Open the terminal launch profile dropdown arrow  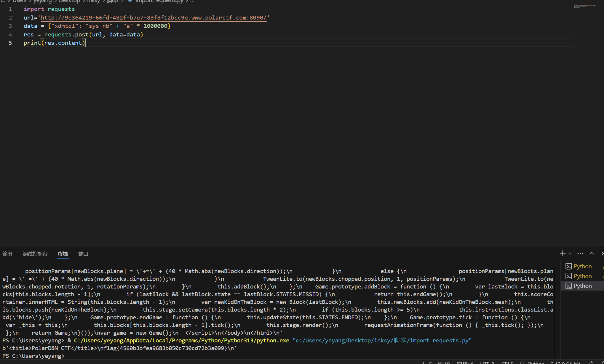pyautogui.click(x=570, y=254)
